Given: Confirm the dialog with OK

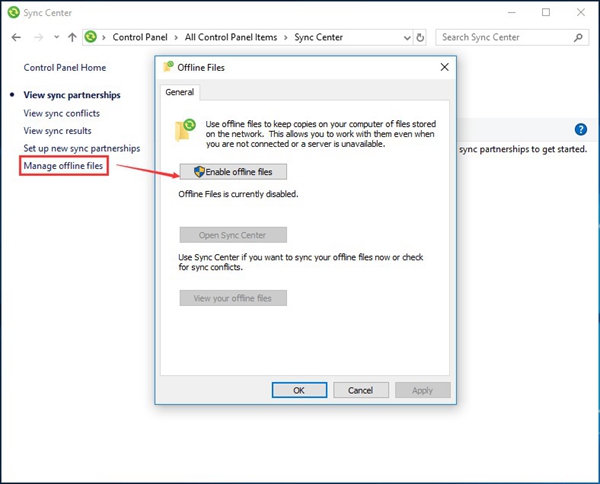Looking at the screenshot, I should (x=299, y=390).
